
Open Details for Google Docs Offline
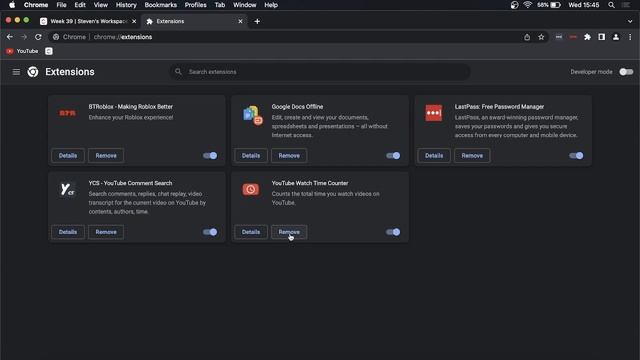coord(251,156)
